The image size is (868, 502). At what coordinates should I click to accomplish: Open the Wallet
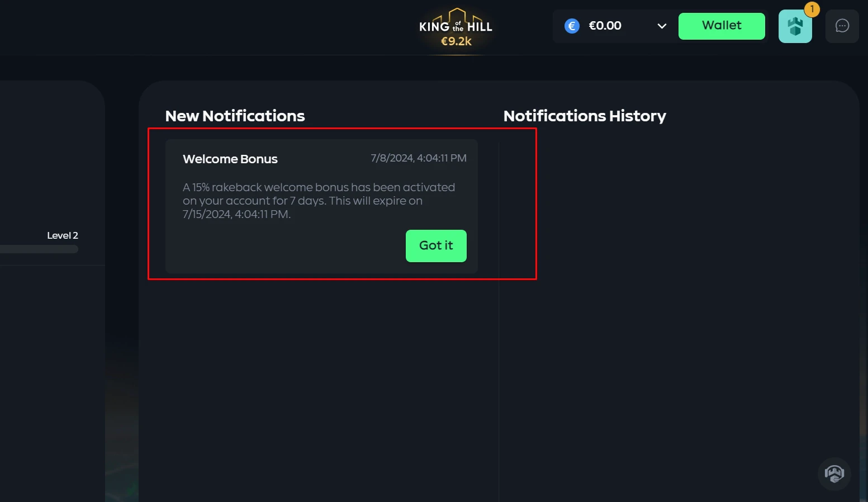pyautogui.click(x=721, y=26)
